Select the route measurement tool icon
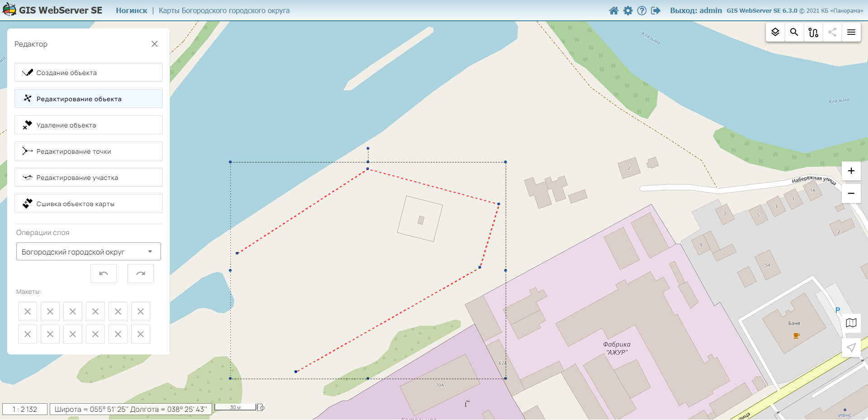Viewport: 868px width, 420px height. [813, 32]
